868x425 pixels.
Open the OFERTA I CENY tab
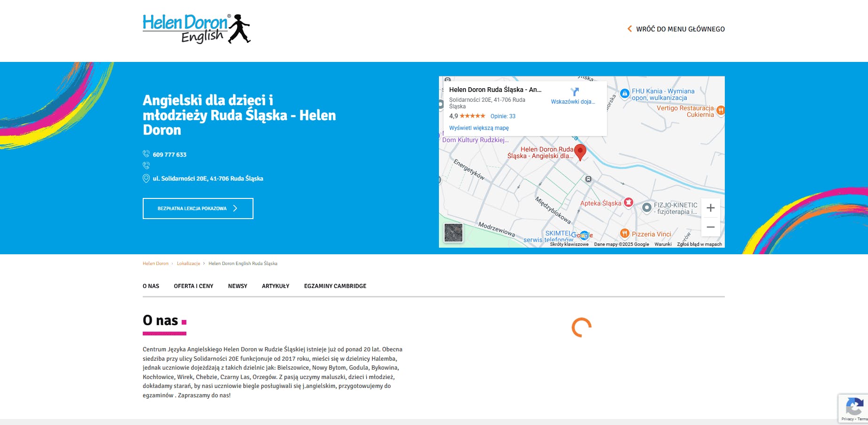[193, 286]
